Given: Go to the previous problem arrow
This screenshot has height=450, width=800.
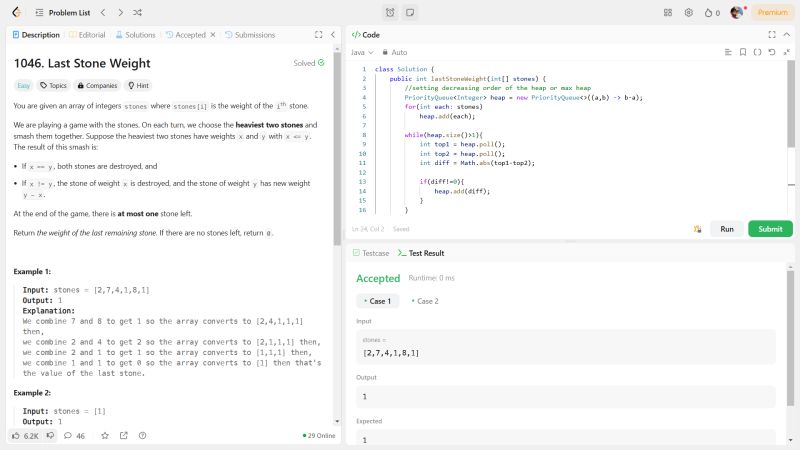Looking at the screenshot, I should 103,12.
